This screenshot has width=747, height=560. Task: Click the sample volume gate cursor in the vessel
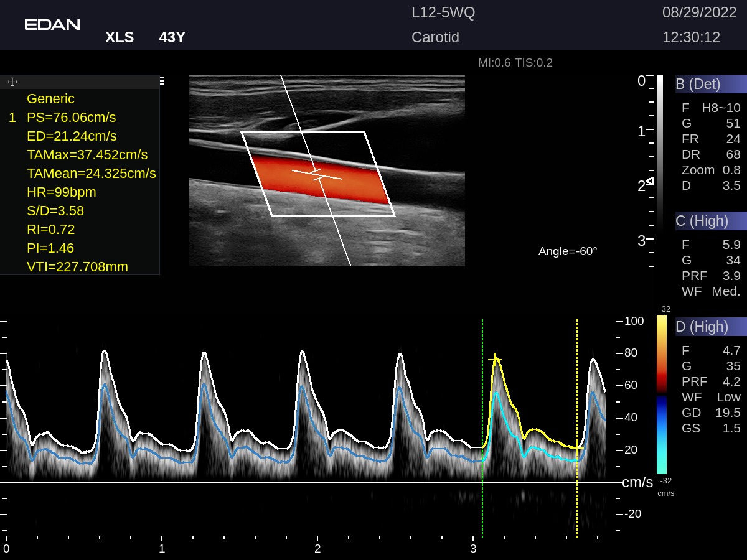(x=317, y=175)
